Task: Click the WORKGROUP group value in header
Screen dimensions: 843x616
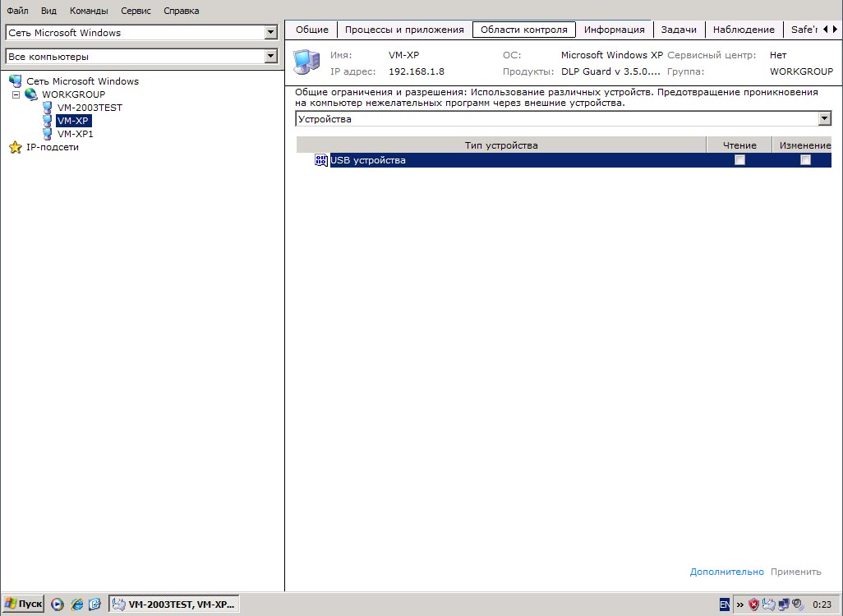Action: click(801, 71)
